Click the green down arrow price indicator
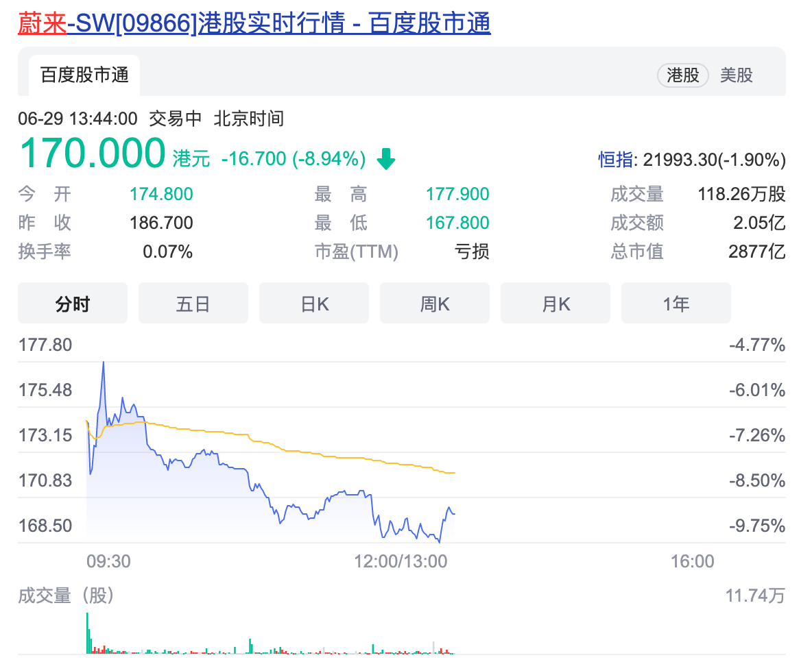The height and width of the screenshot is (662, 812). coord(386,158)
